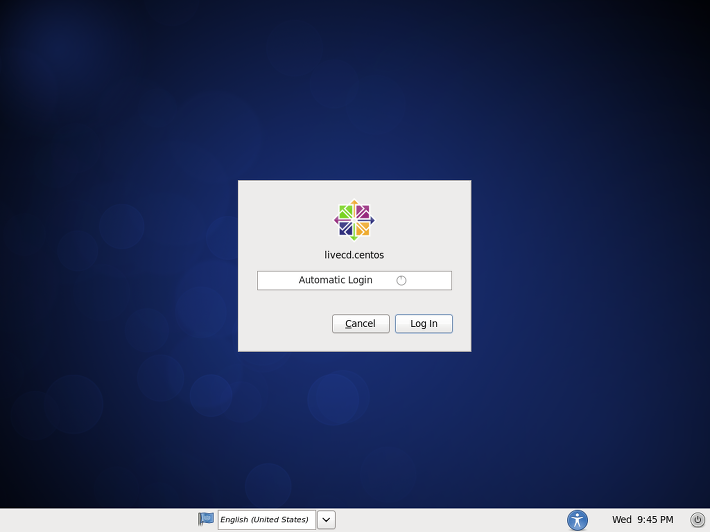Open the language dropdown arrow
This screenshot has height=532, width=710.
click(x=326, y=520)
